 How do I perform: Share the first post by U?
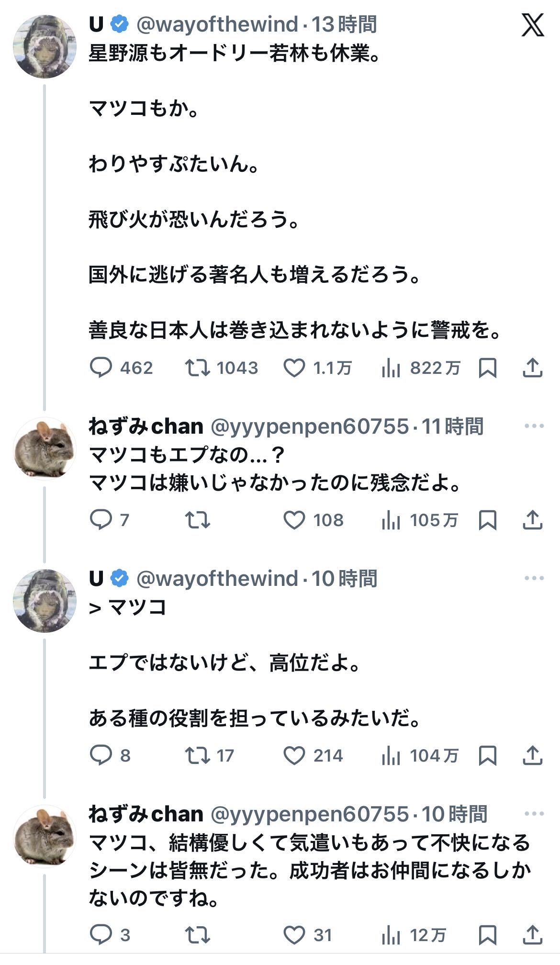[532, 368]
